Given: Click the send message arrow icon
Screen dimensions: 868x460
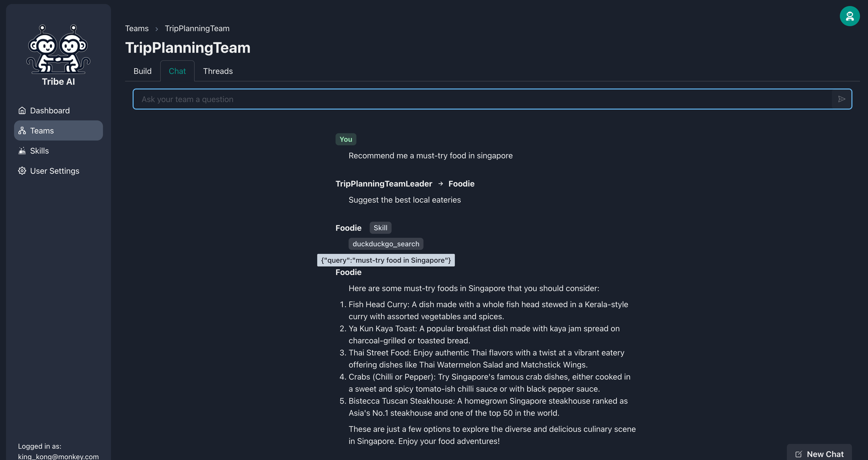Looking at the screenshot, I should click(841, 99).
